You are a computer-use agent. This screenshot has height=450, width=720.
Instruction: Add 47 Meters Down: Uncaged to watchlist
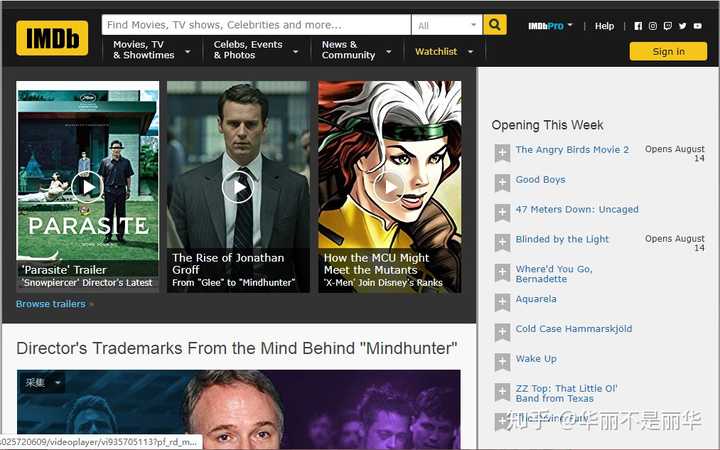[502, 213]
